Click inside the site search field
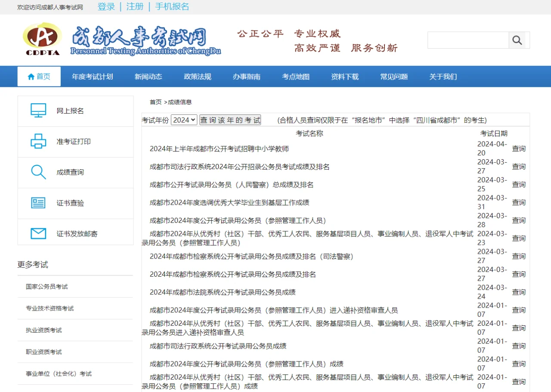The image size is (551, 392). (x=468, y=40)
